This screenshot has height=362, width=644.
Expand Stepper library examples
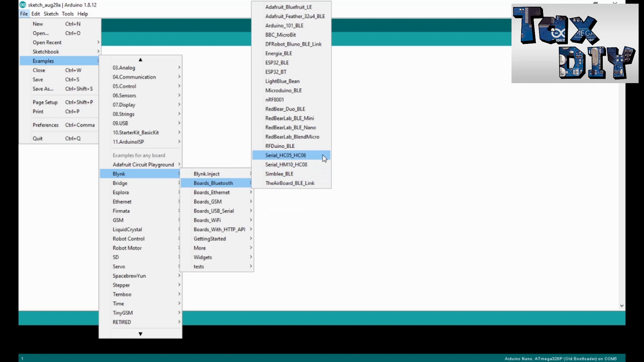[x=141, y=285]
